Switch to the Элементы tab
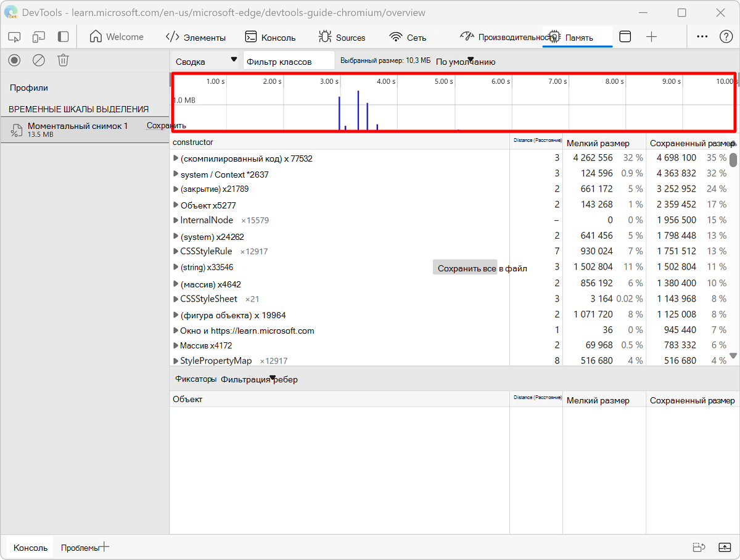 coord(196,37)
